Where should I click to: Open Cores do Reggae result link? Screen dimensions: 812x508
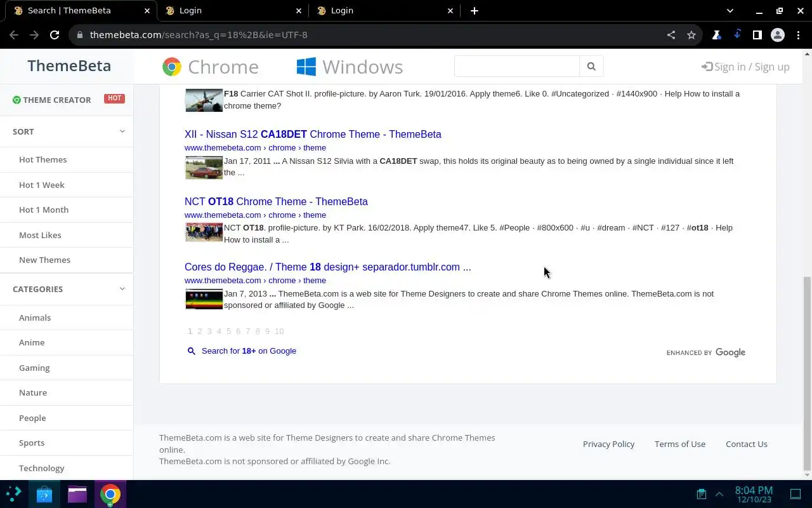[x=328, y=267]
